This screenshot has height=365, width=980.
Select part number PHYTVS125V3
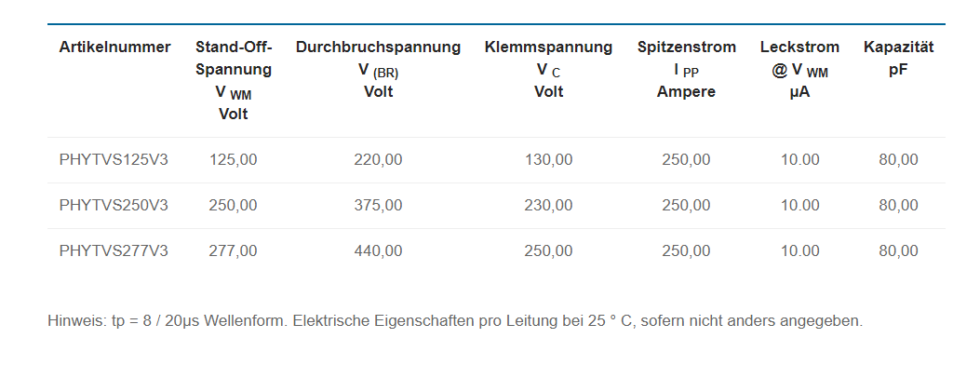tap(114, 160)
